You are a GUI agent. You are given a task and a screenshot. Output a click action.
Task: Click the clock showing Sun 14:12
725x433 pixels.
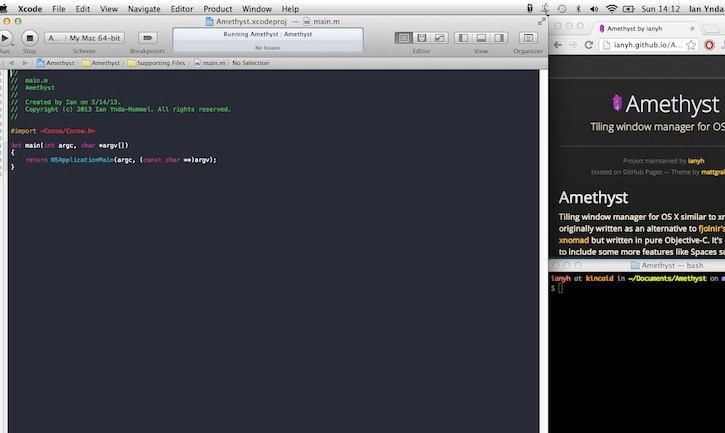661,9
